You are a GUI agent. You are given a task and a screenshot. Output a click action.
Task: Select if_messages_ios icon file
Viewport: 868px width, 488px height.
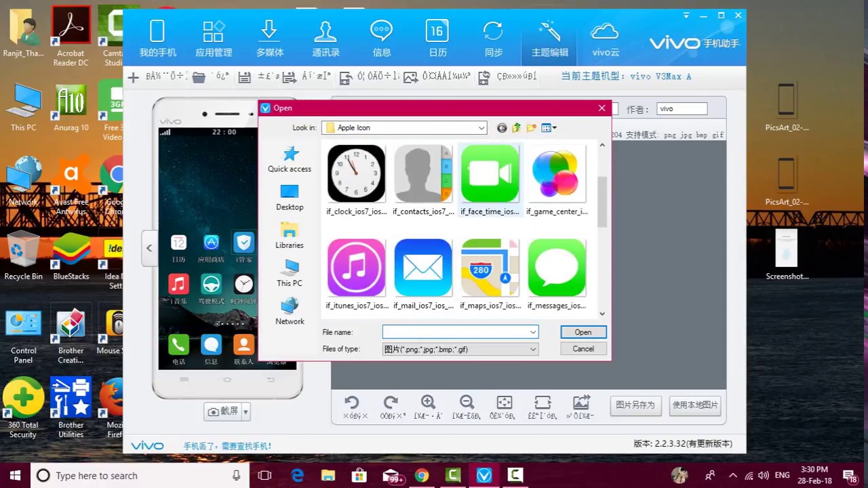click(557, 274)
